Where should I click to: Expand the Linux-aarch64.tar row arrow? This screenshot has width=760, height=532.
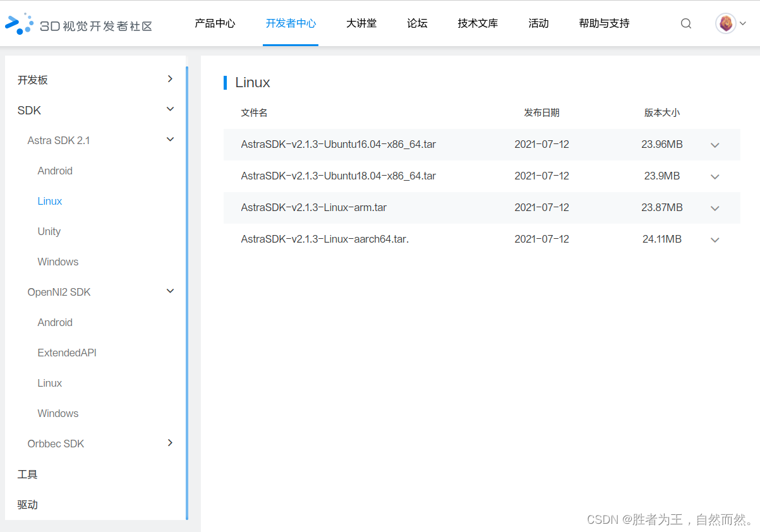tap(715, 240)
